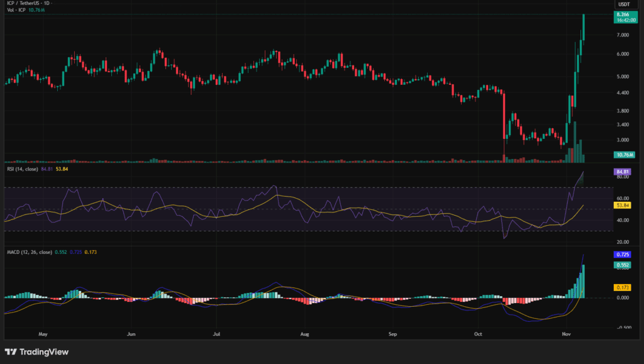The width and height of the screenshot is (644, 364).
Task: Select the MACD (12, 26, close) legend
Action: click(29, 252)
